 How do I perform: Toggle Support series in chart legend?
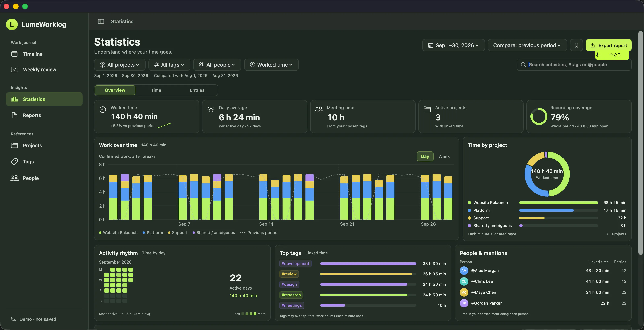click(178, 233)
